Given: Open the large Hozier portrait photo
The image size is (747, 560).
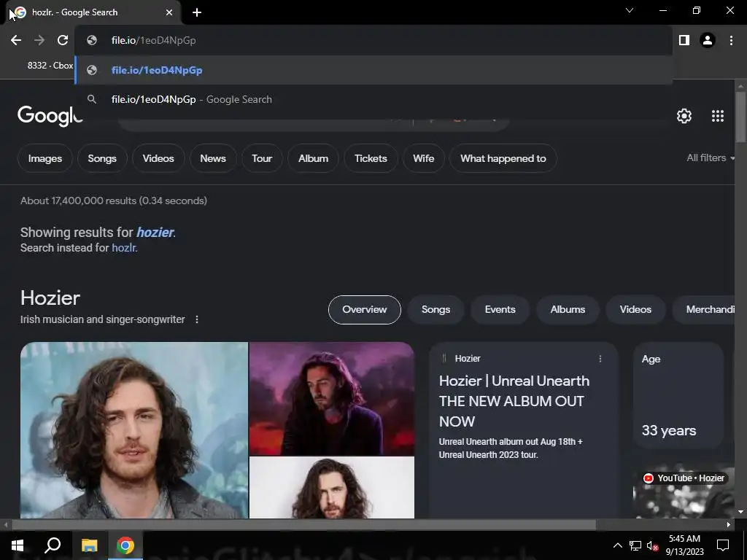Looking at the screenshot, I should click(x=134, y=430).
